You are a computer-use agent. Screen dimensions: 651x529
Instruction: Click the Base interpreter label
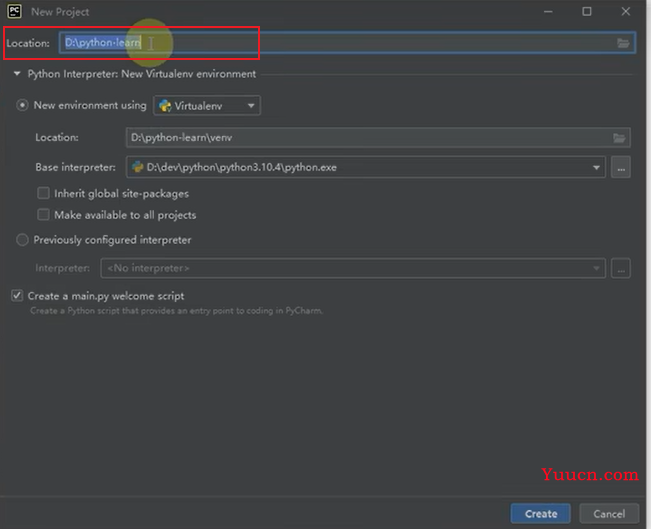[x=76, y=167]
